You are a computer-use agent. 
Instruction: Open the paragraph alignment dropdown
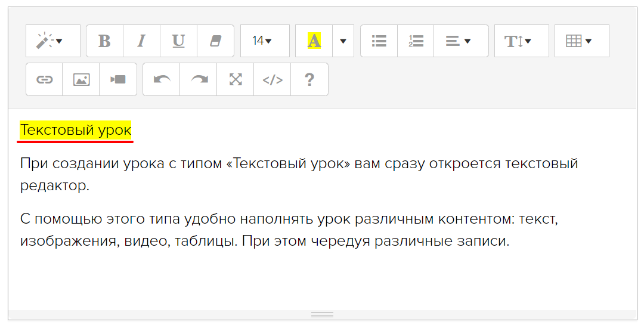coord(461,41)
